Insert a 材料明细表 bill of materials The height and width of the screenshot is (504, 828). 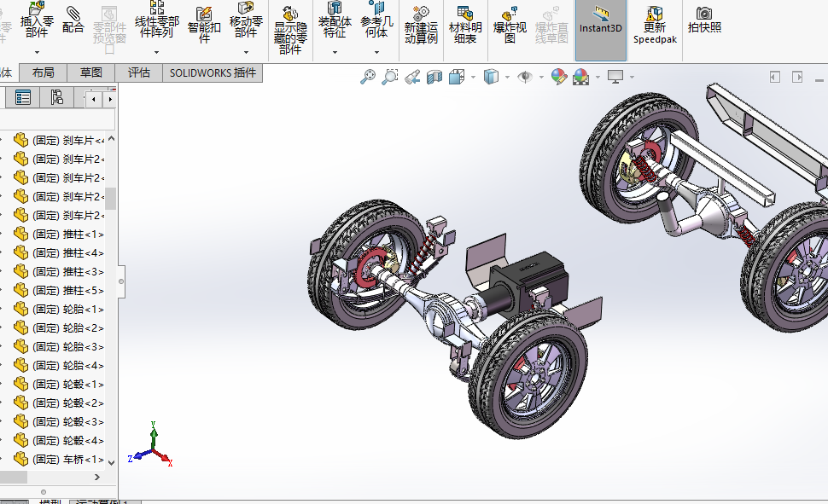pos(465,25)
